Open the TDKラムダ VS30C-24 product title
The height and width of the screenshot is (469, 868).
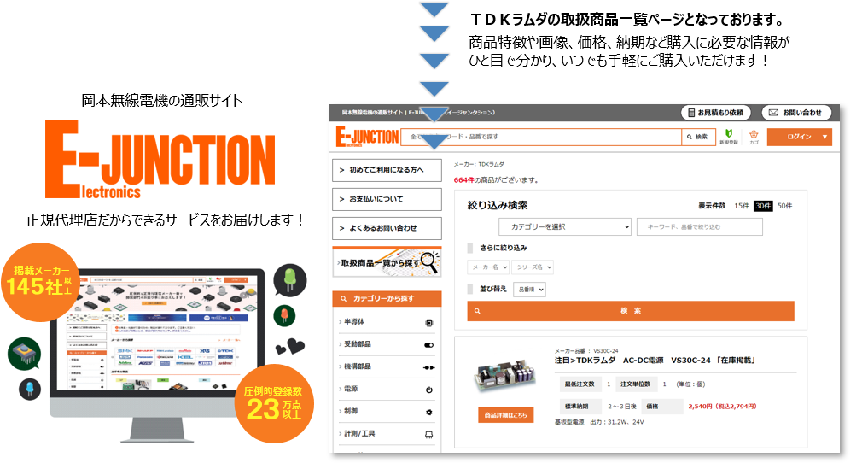[655, 361]
